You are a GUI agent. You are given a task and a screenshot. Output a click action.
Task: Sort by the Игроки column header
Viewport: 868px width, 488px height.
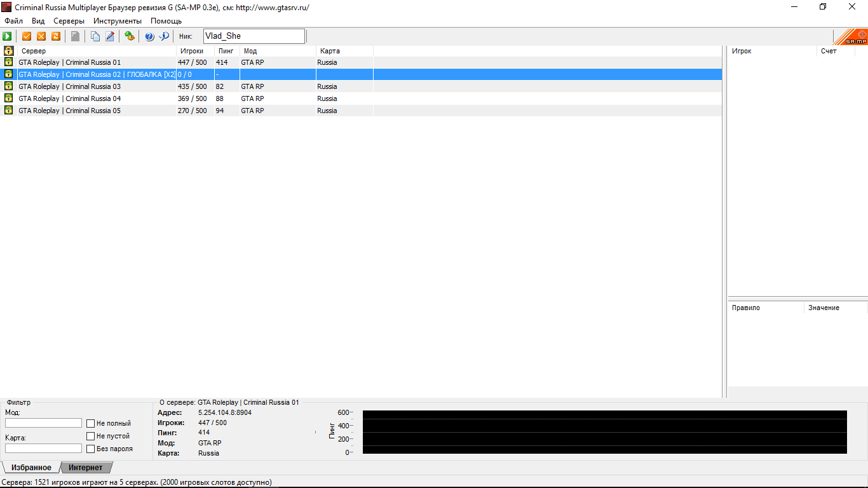pos(195,51)
